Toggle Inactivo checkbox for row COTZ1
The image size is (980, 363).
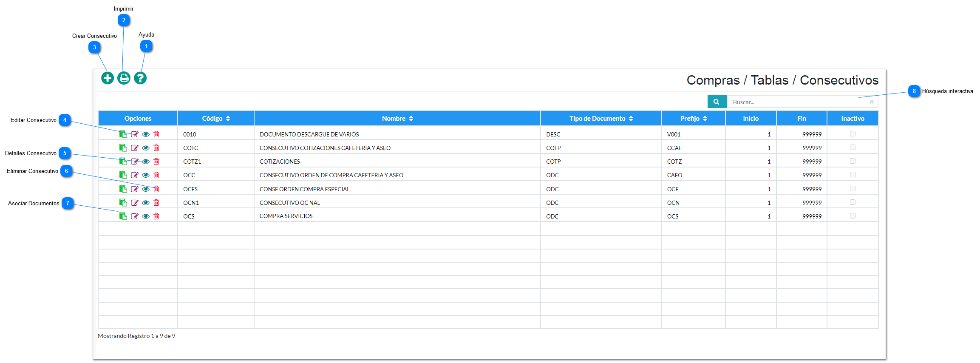pyautogui.click(x=853, y=161)
